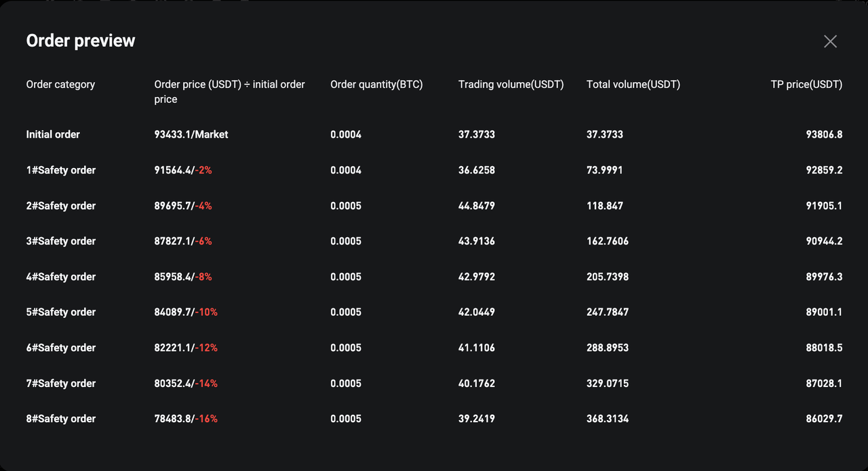
Task: Click the 368.3134 total volume value
Action: point(607,419)
